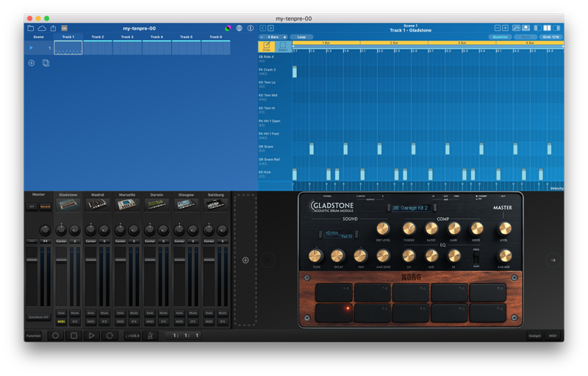
Task: Select the Track 1 clip in scene 1
Action: pos(68,48)
